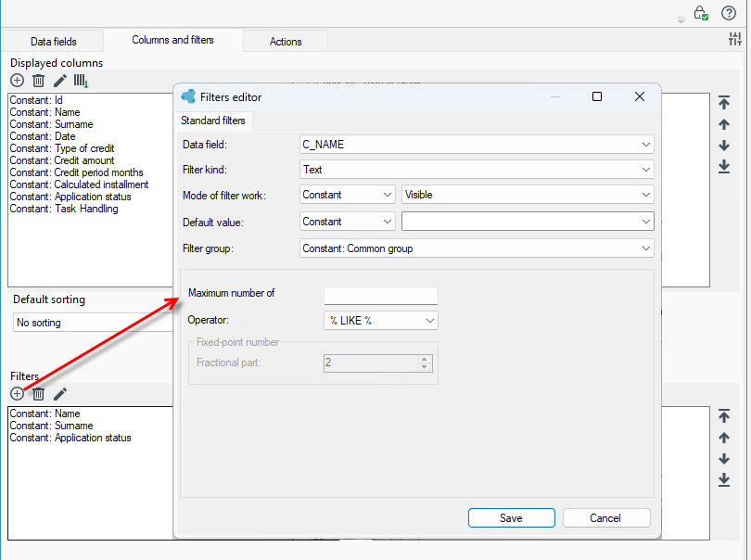
Task: Add a new displayed column with plus icon
Action: click(x=17, y=81)
